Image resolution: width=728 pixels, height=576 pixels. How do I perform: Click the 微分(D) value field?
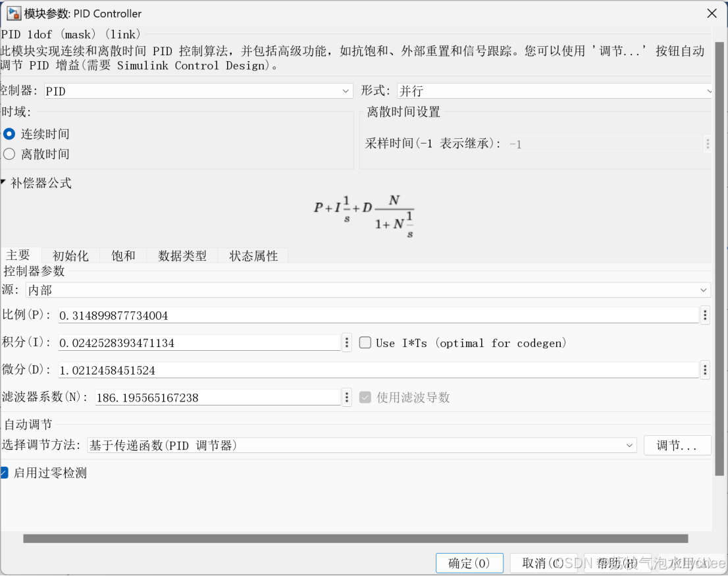click(378, 370)
